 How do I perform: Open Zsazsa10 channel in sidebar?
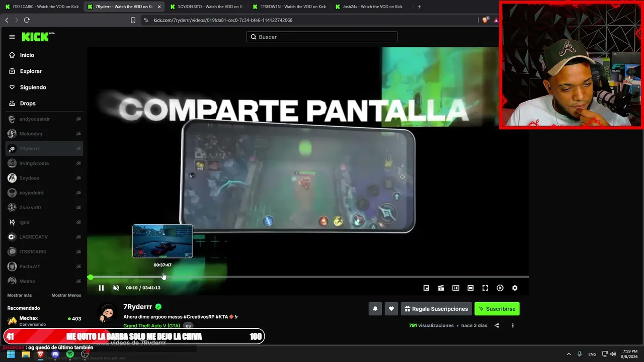click(x=44, y=208)
